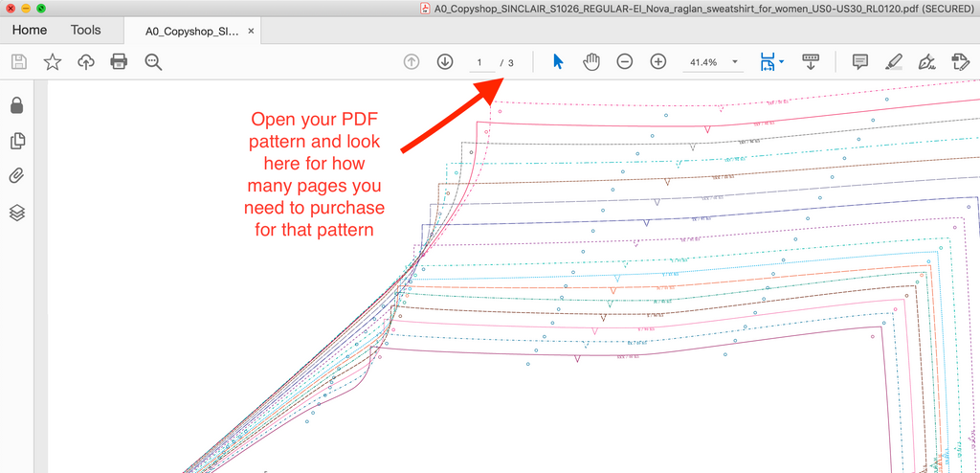Go to the next page arrow

[x=445, y=62]
